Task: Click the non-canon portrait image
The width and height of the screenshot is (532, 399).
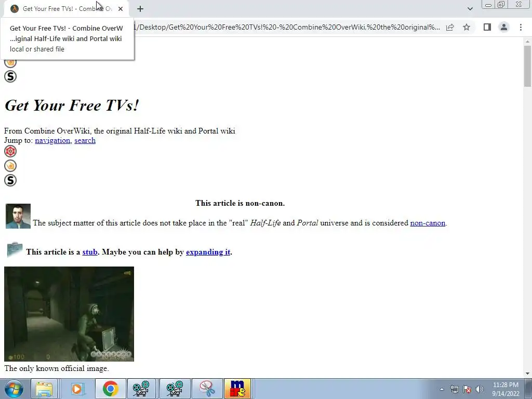Action: pyautogui.click(x=18, y=216)
